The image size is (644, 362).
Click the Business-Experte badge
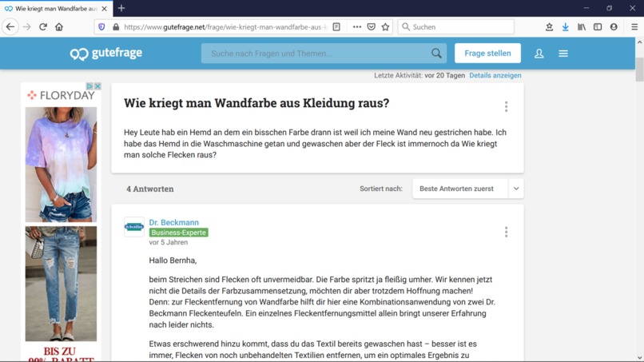coord(178,233)
